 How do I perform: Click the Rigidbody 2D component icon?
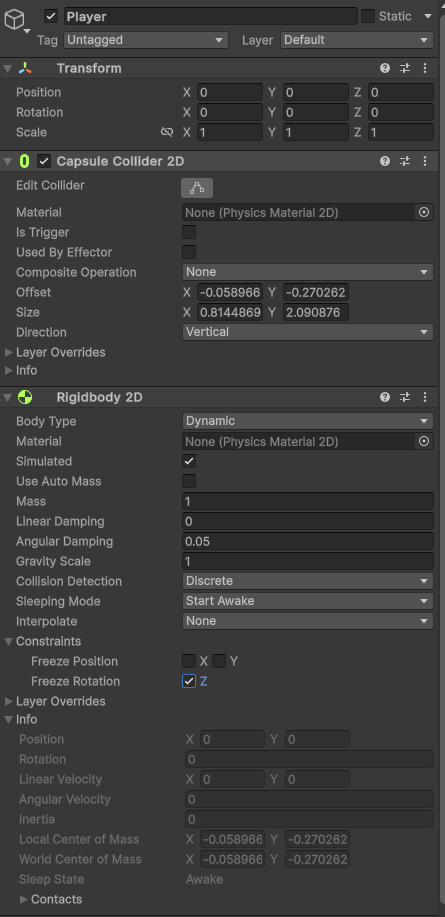[25, 397]
